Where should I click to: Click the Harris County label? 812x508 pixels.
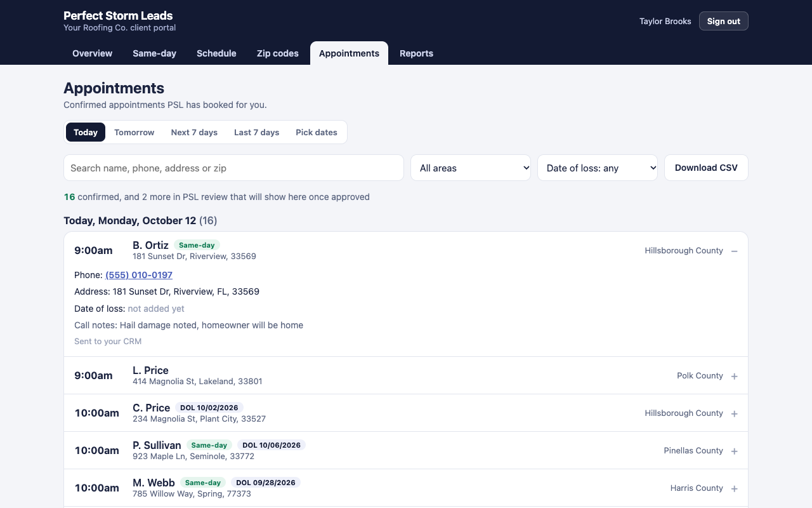tap(697, 488)
